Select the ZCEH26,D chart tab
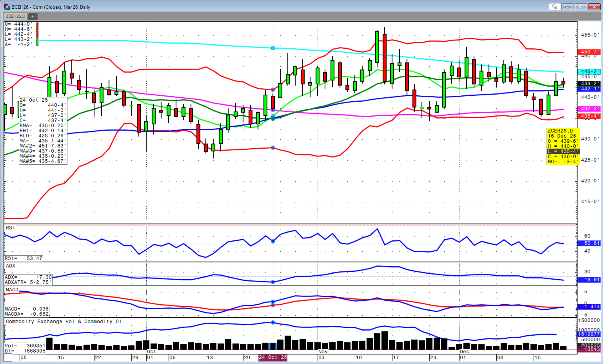603x364 pixels. [x=15, y=16]
